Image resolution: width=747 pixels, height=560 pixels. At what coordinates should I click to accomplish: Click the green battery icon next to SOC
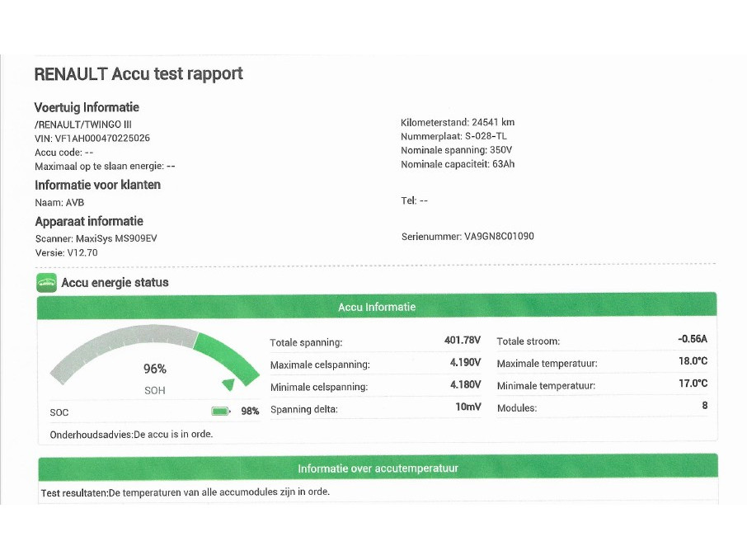tap(220, 411)
